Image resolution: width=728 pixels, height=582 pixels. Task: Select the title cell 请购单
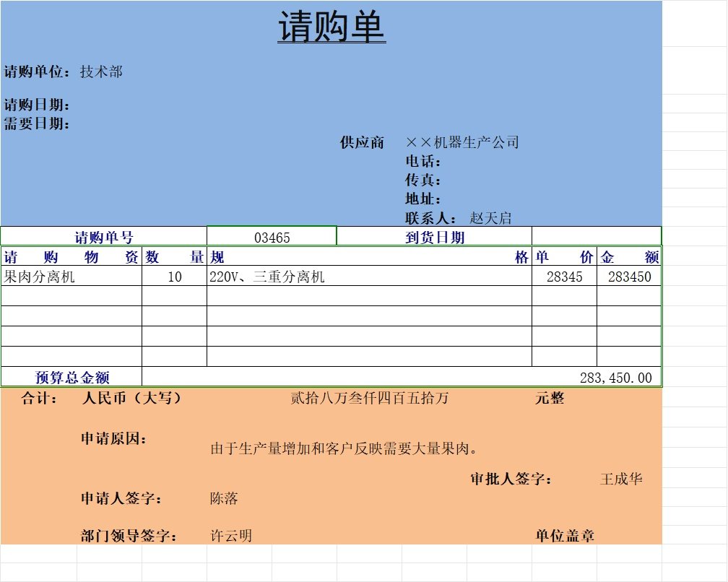tap(334, 25)
